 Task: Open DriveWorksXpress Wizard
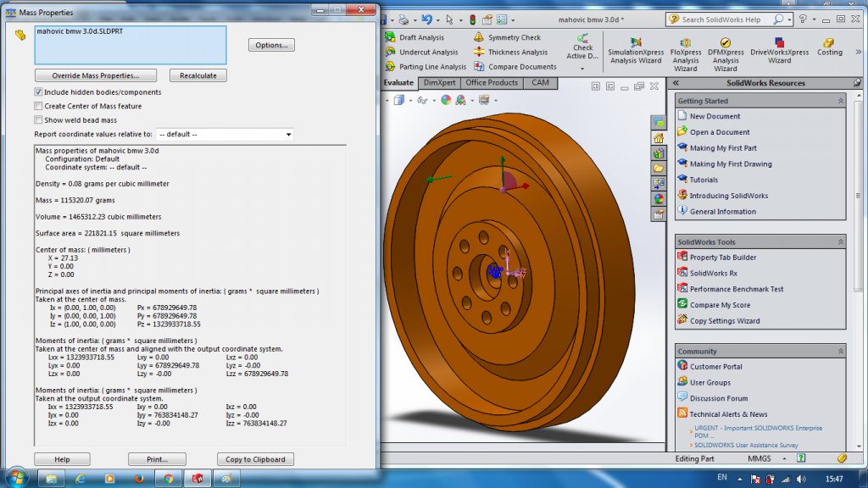coord(780,50)
